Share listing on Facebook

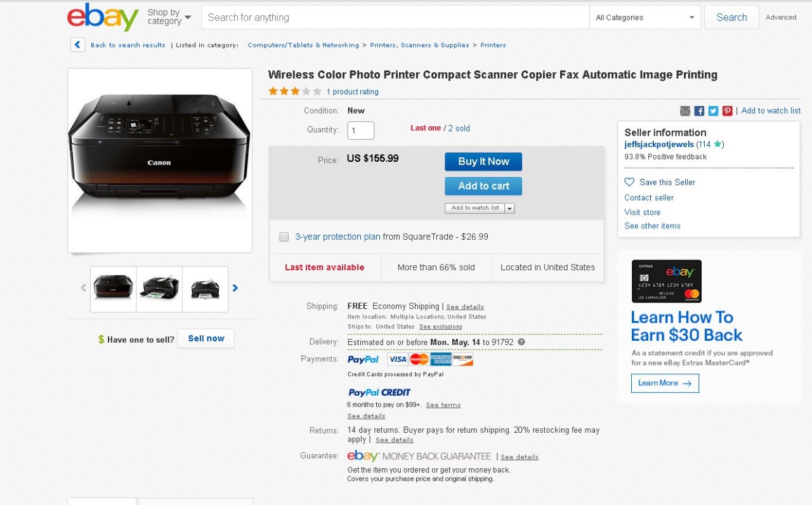tap(699, 111)
